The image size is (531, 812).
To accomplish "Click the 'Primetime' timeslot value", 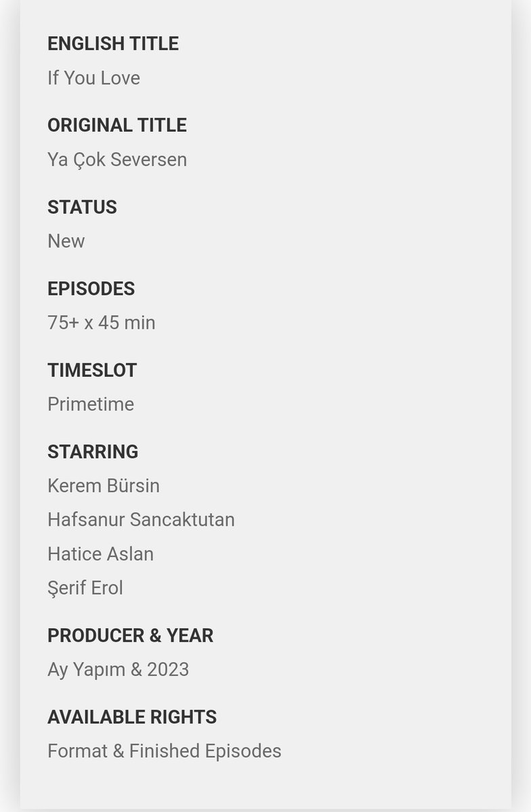I will click(x=91, y=404).
